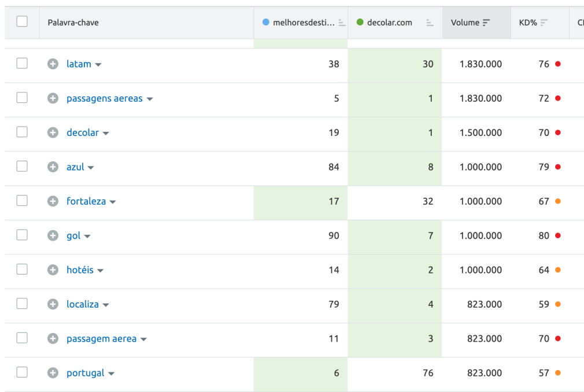The width and height of the screenshot is (584, 392).
Task: Click decolar.com position 76 in portugal row
Action: point(427,373)
